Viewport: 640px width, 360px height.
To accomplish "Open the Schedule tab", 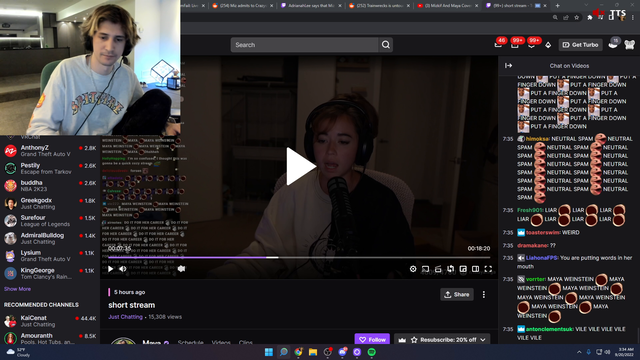I will tap(191, 342).
